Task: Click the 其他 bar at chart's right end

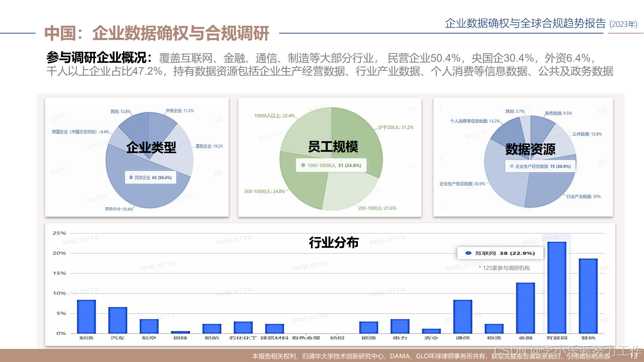Action: click(588, 296)
